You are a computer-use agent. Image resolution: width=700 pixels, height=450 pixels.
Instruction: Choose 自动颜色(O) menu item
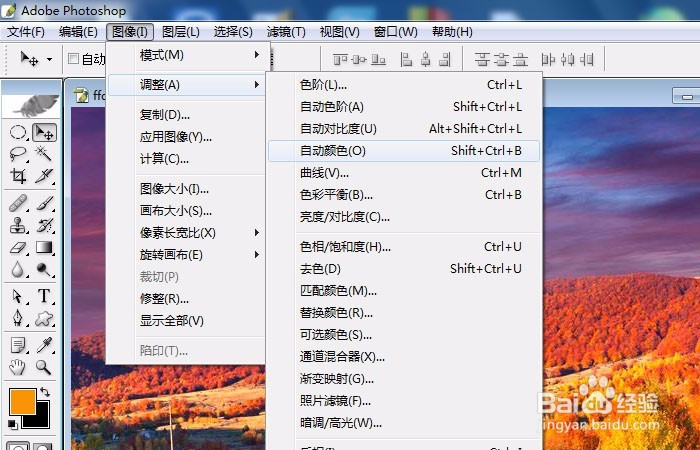pos(404,151)
